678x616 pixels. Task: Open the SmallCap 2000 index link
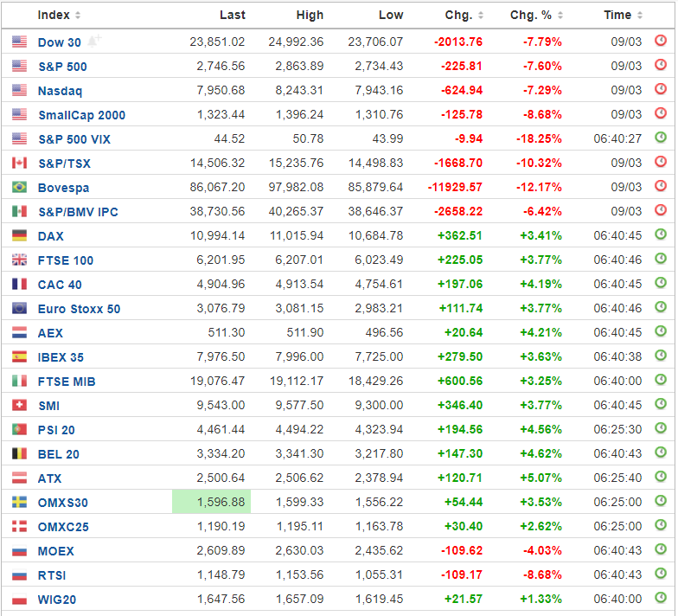(x=81, y=115)
